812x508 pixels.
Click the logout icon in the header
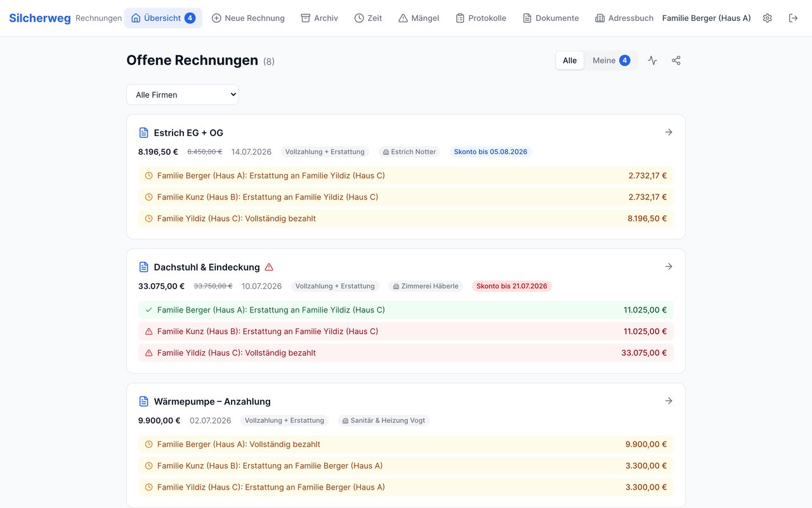click(x=793, y=18)
